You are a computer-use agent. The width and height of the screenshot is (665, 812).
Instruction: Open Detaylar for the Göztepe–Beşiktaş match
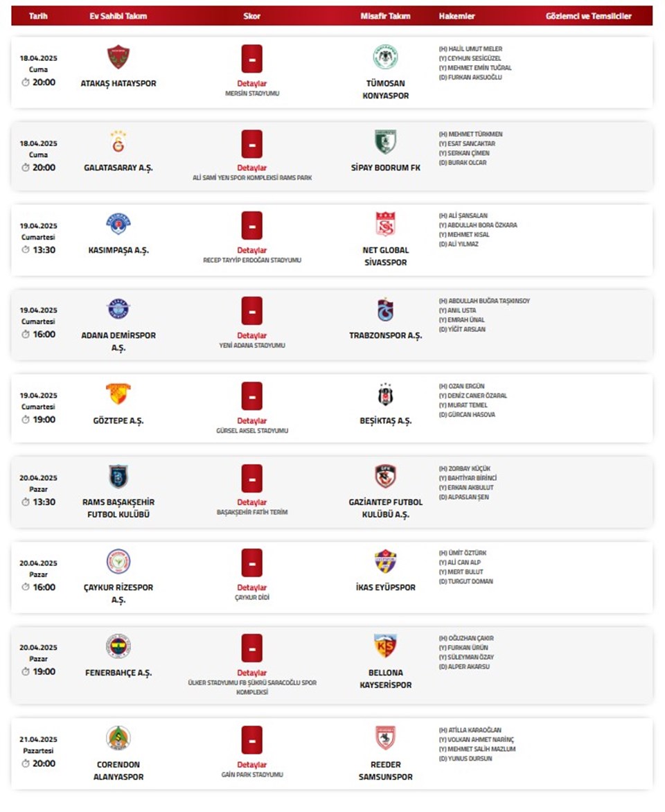(252, 421)
